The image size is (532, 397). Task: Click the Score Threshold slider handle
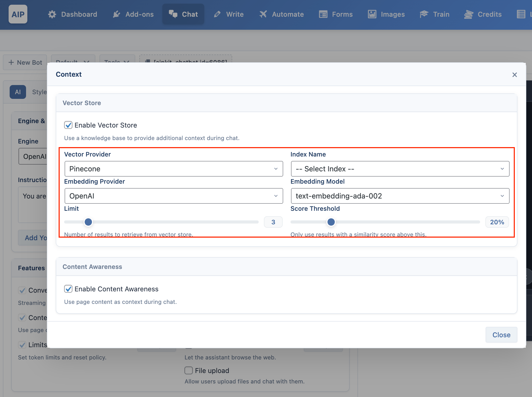point(331,222)
